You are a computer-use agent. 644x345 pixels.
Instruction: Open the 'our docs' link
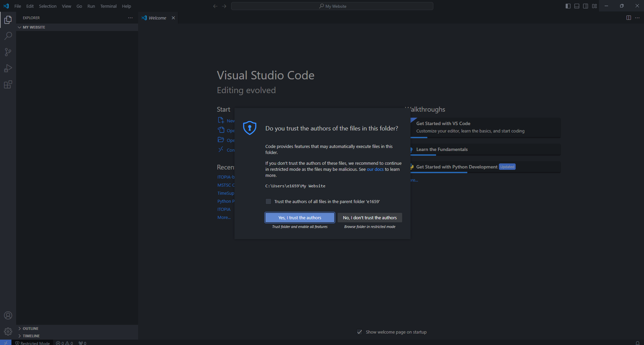(375, 169)
